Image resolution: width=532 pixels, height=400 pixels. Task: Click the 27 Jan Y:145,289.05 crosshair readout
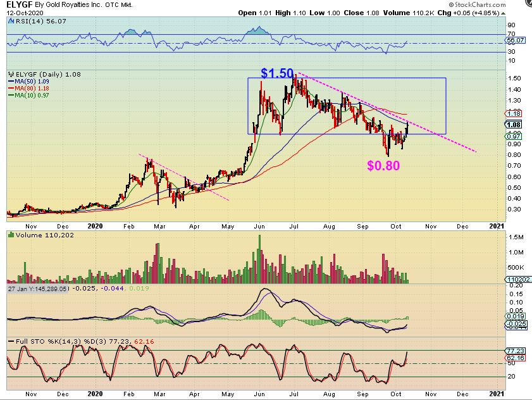38,289
